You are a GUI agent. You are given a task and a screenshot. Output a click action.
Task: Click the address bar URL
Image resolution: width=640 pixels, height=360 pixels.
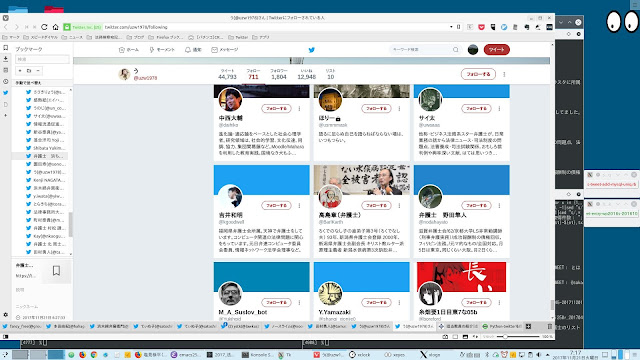click(136, 27)
